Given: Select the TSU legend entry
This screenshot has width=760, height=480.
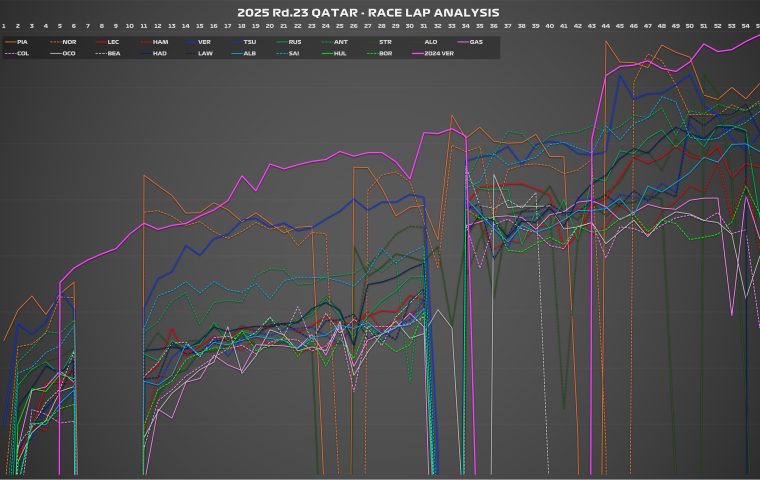Looking at the screenshot, I should [x=250, y=42].
